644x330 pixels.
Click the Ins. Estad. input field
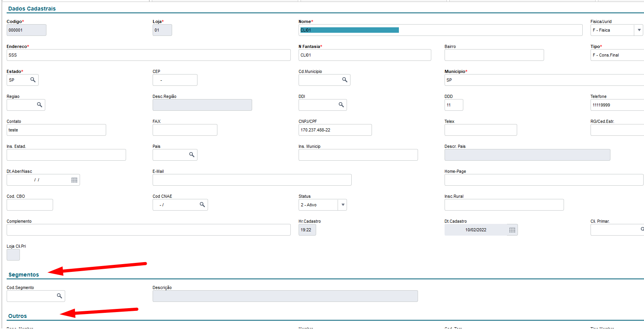point(66,155)
